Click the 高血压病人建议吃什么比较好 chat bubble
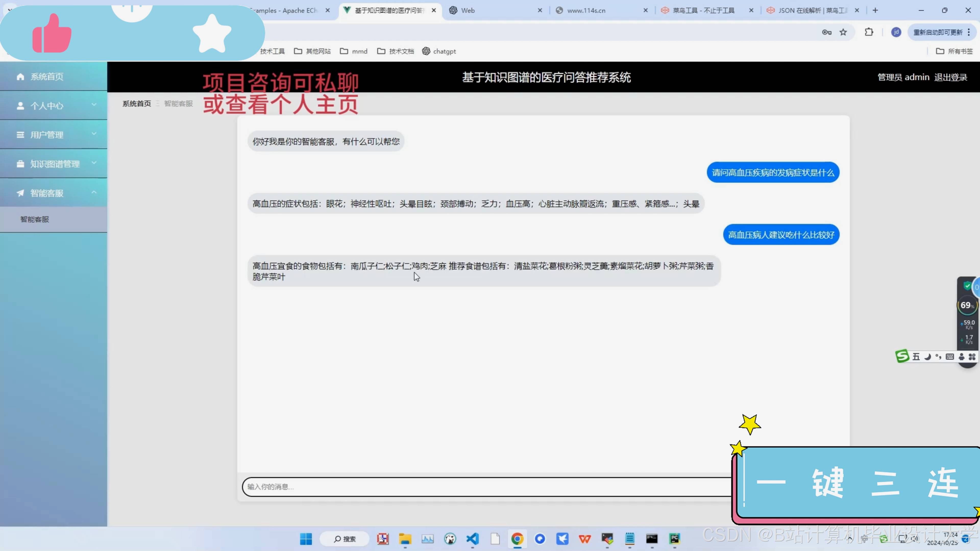980x551 pixels. (x=781, y=235)
